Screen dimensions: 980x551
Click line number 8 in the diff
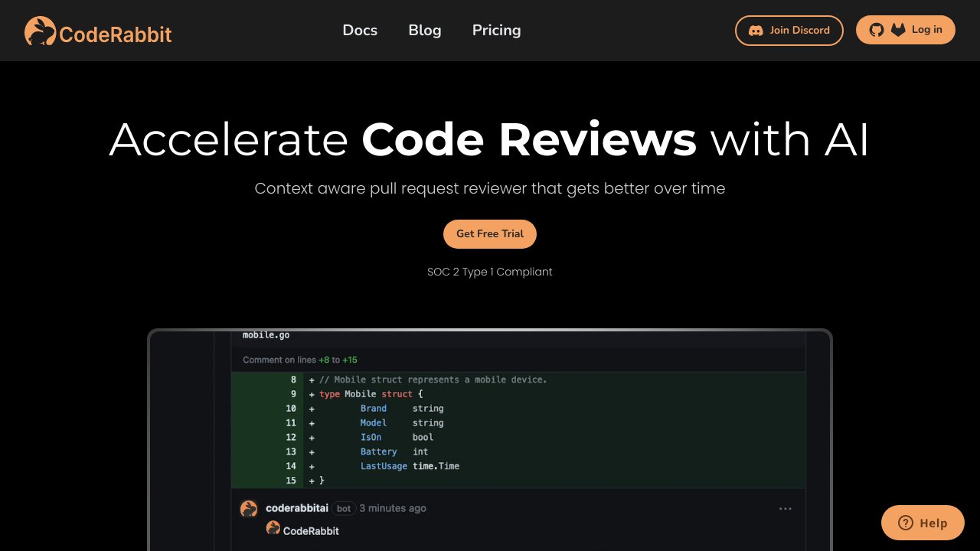tap(293, 380)
